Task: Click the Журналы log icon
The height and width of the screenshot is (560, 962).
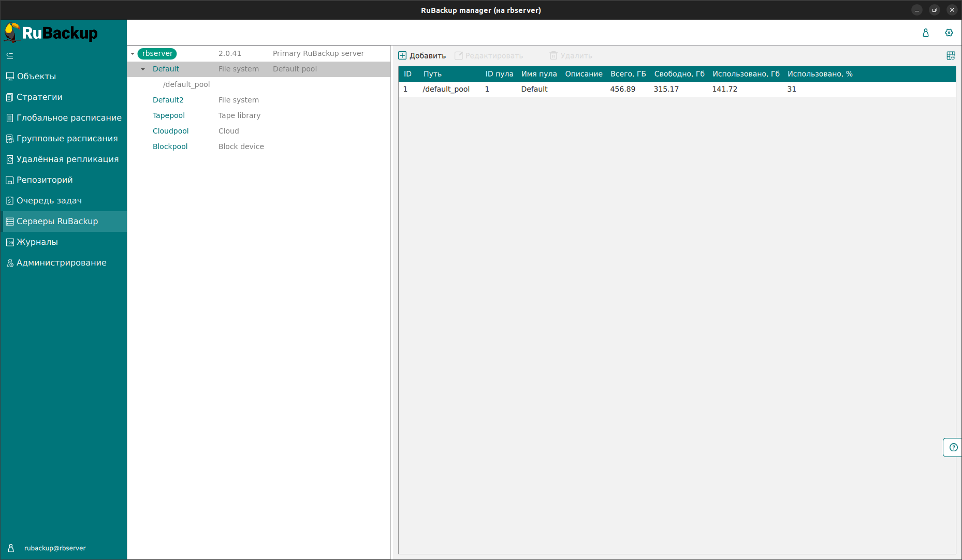Action: tap(10, 242)
